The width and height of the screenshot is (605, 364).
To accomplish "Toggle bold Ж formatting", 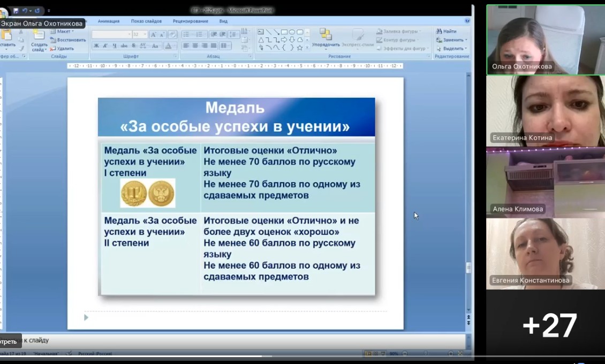I will tap(96, 46).
